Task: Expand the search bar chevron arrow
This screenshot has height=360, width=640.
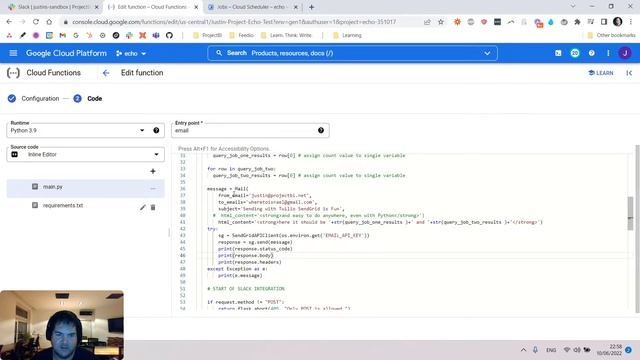Action: (x=487, y=53)
